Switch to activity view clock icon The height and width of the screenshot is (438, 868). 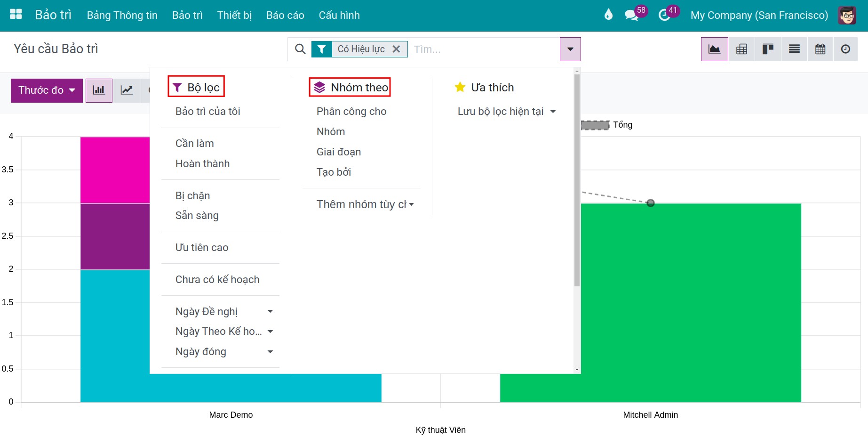pos(845,49)
